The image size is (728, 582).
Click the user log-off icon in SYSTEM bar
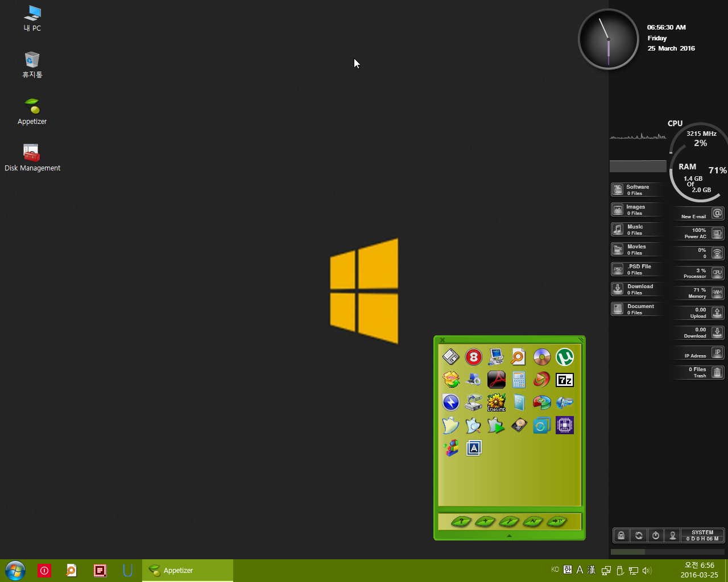coord(673,535)
